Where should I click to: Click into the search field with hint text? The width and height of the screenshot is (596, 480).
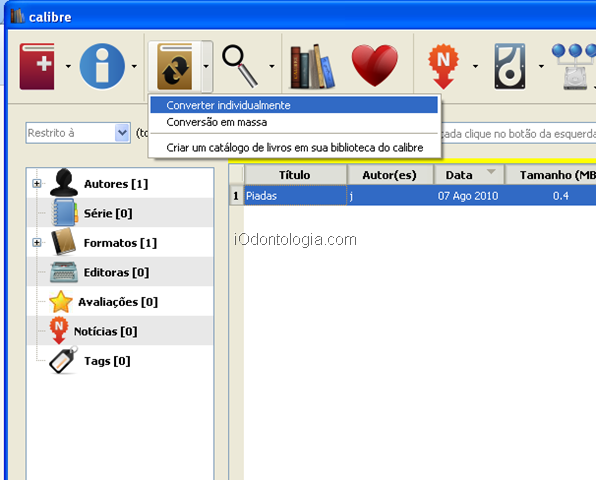coord(518,133)
